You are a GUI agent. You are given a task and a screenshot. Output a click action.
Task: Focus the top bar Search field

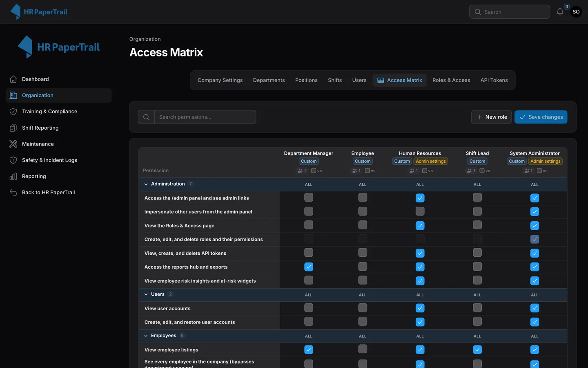pyautogui.click(x=510, y=12)
